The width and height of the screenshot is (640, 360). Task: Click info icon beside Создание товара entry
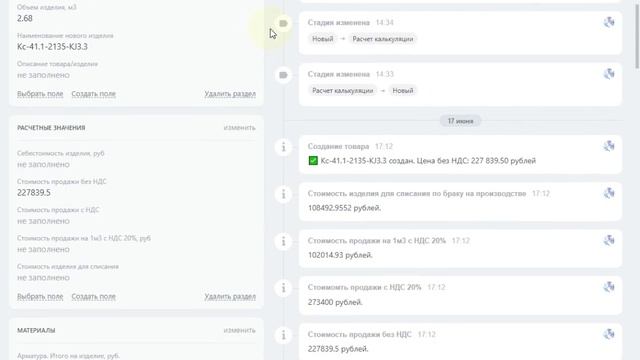283,147
